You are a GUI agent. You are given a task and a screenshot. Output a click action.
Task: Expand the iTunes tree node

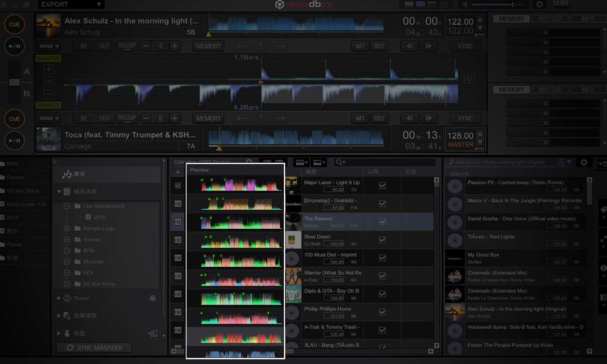pyautogui.click(x=59, y=298)
